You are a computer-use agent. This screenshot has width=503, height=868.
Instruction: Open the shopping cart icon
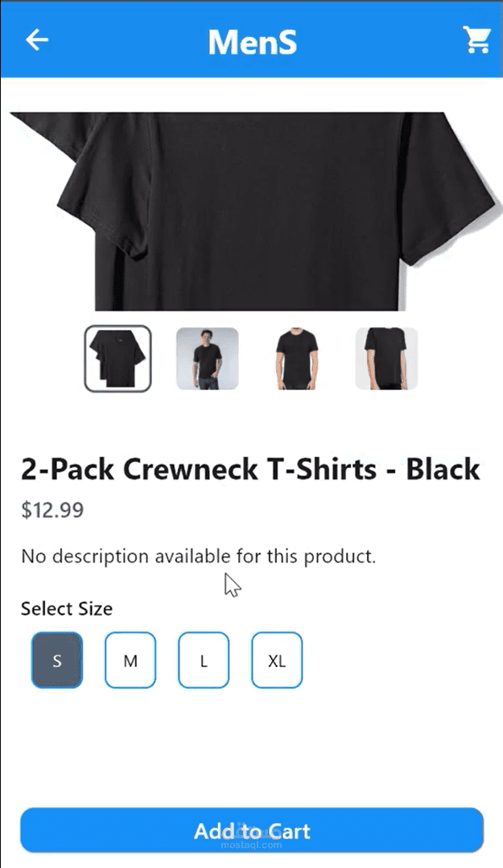476,39
